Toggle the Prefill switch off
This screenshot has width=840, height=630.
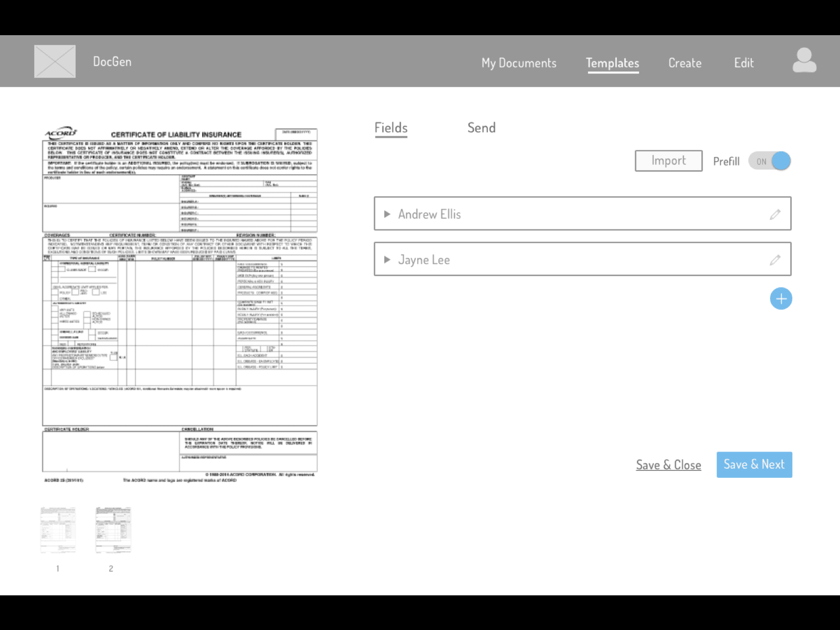click(770, 161)
